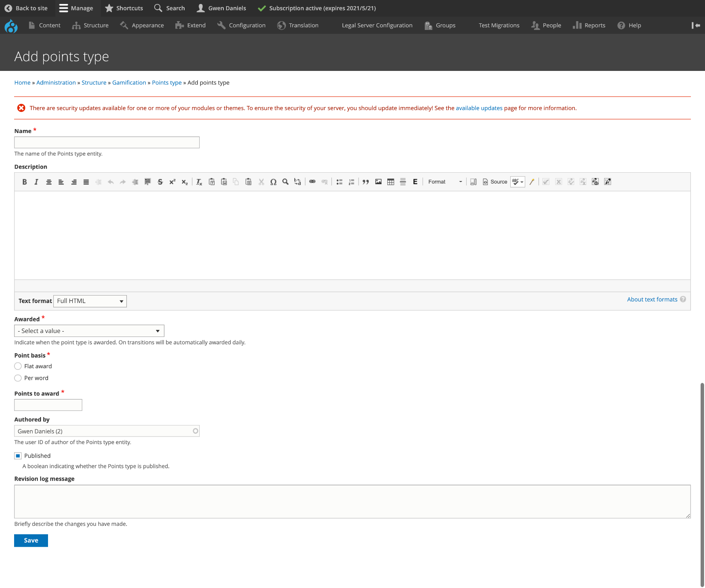
Task: Apply subscript formatting
Action: (x=185, y=182)
